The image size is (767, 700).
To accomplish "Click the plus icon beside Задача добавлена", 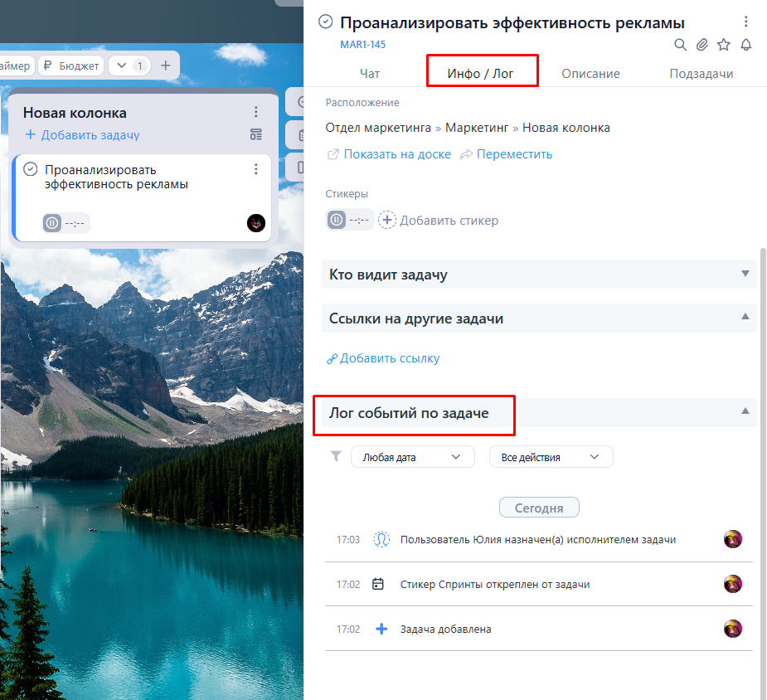I will 381,629.
